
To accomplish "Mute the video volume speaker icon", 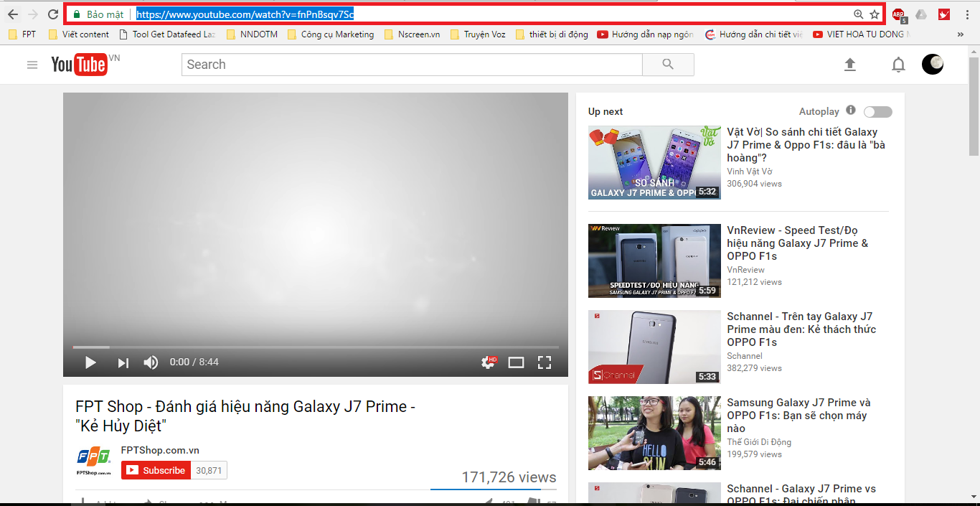I will point(151,362).
